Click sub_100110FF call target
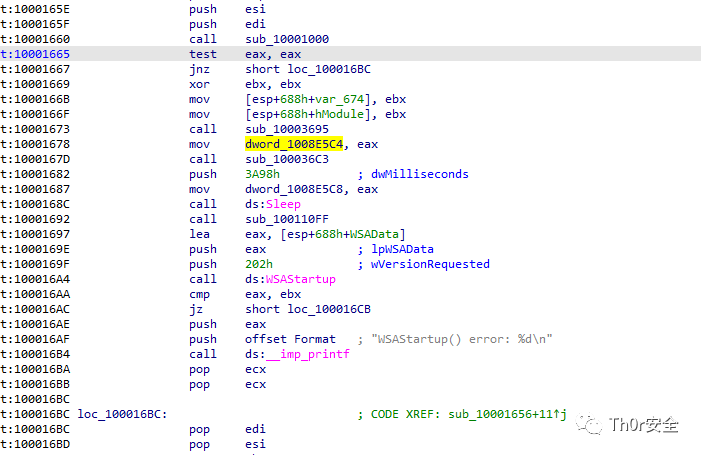Viewport: 701px width, 455px height. [287, 219]
